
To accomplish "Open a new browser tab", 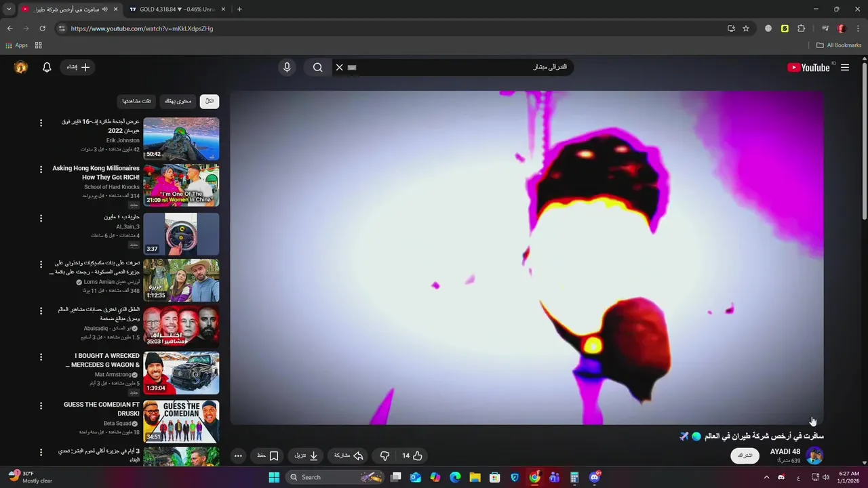I will click(x=239, y=9).
